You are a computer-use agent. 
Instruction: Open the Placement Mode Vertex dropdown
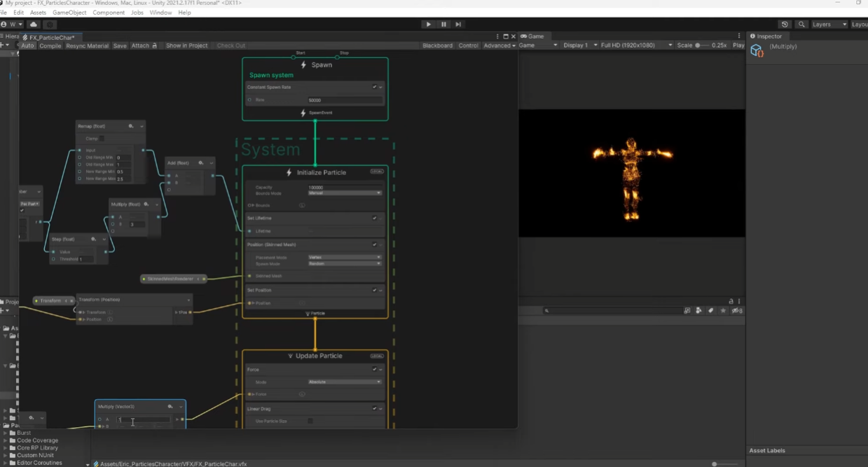pos(343,257)
